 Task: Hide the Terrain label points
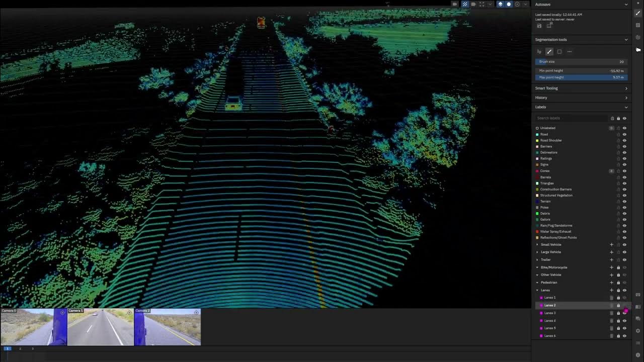pyautogui.click(x=624, y=201)
